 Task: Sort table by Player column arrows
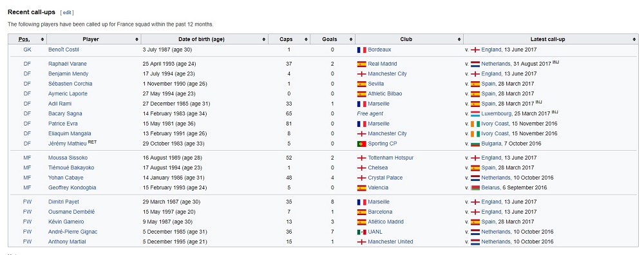tap(137, 39)
